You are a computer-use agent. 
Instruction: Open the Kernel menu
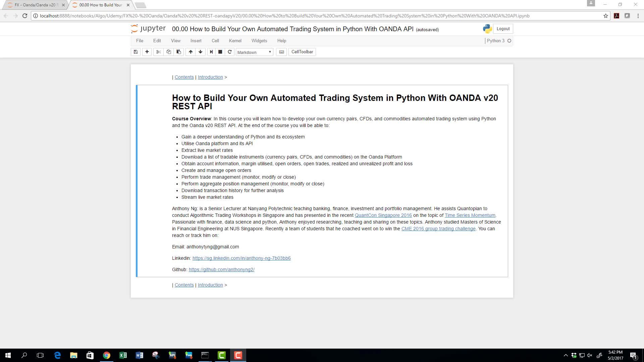235,41
